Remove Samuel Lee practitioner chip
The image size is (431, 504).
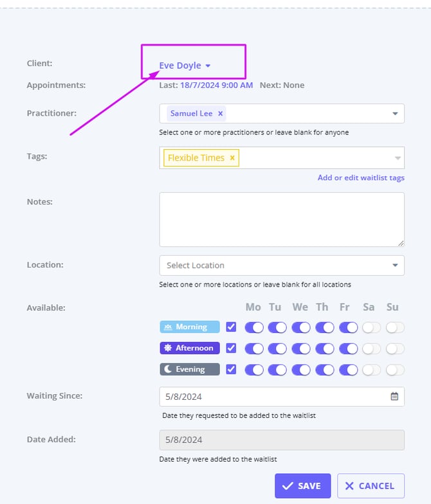(220, 114)
